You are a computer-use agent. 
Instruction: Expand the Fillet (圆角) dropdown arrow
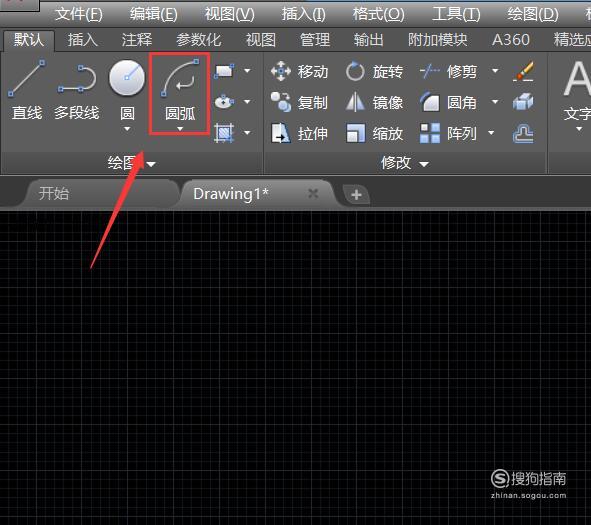pyautogui.click(x=495, y=101)
